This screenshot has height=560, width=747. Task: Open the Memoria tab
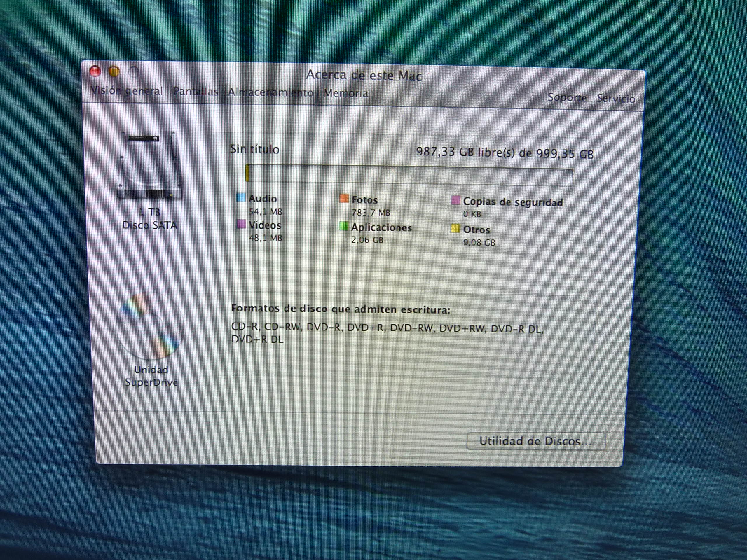[345, 93]
